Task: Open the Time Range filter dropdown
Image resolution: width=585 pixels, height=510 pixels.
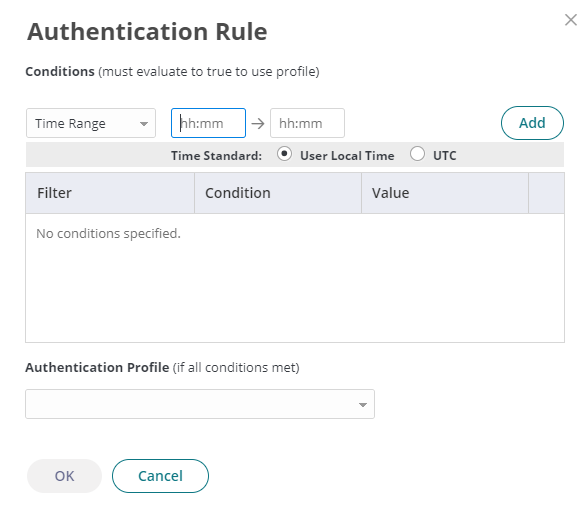Action: [91, 123]
